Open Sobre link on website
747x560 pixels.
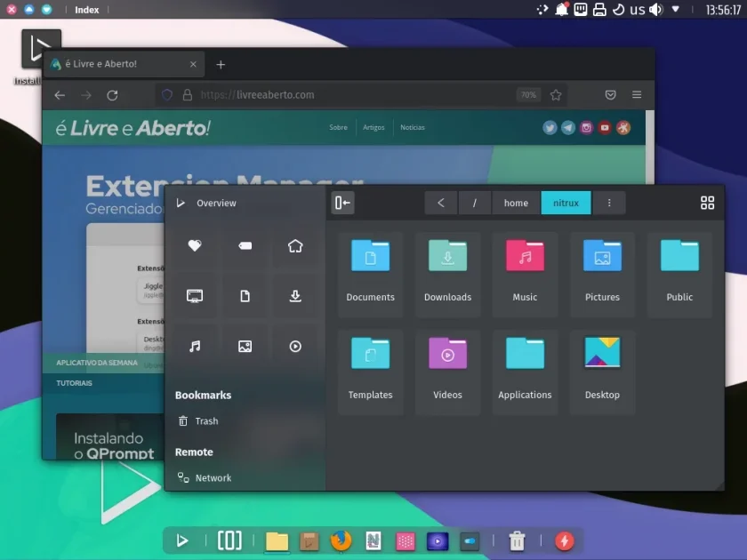[338, 127]
